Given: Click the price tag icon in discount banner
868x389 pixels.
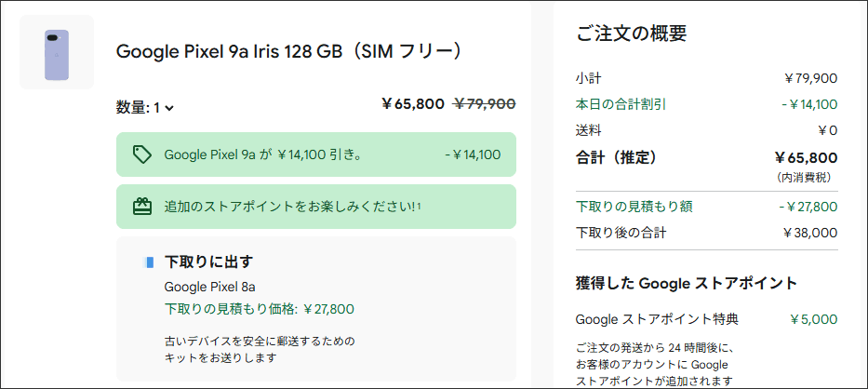Looking at the screenshot, I should [x=142, y=154].
